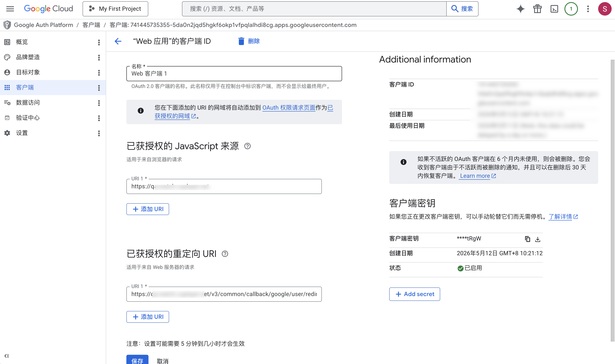Show help for 已获授权的 JavaScript 来源
This screenshot has width=615, height=364.
[x=247, y=146]
